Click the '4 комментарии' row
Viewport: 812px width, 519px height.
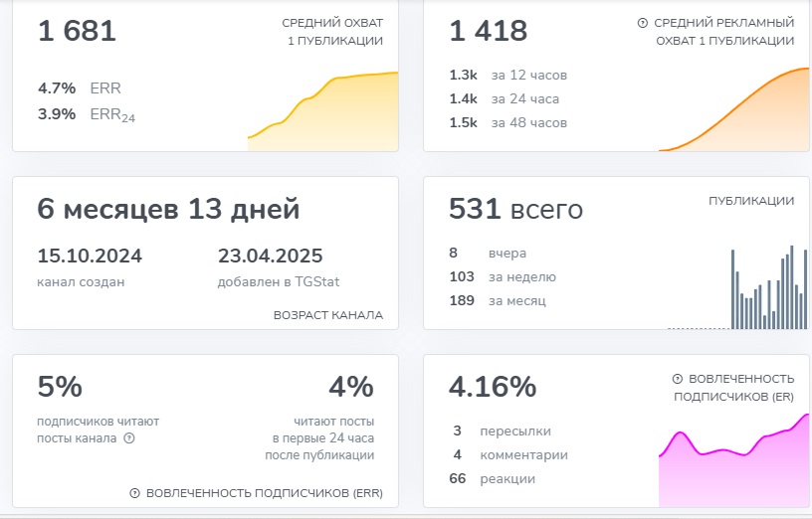(x=510, y=454)
